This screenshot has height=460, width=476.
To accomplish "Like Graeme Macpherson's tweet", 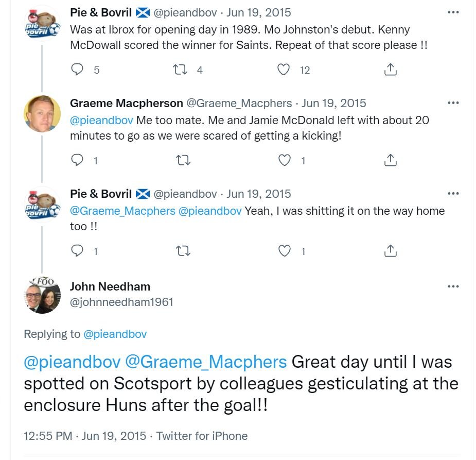I will pyautogui.click(x=285, y=160).
